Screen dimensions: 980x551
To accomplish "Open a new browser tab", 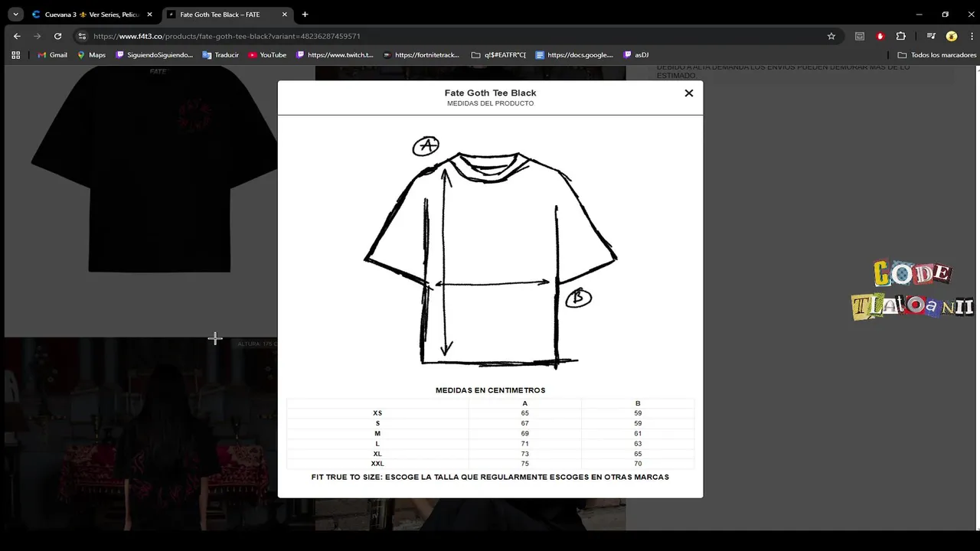I will click(x=305, y=15).
